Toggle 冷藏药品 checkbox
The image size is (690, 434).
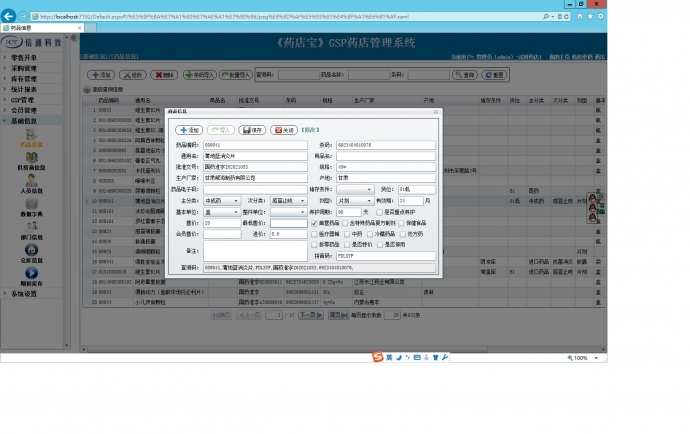[x=370, y=234]
